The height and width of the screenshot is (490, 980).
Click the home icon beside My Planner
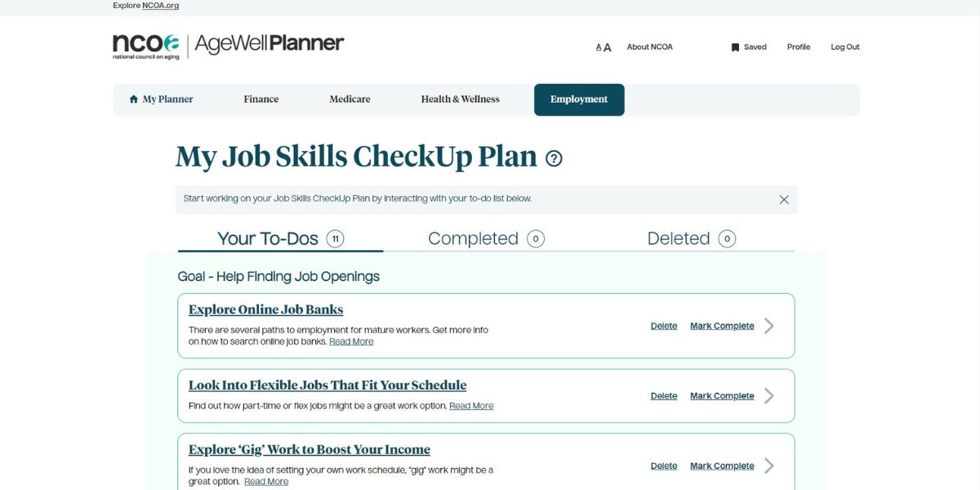(x=132, y=98)
